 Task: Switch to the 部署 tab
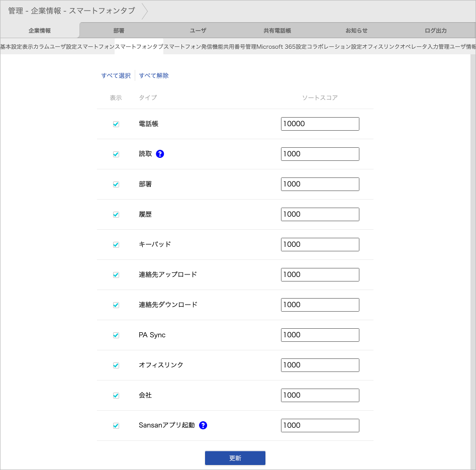pos(119,31)
